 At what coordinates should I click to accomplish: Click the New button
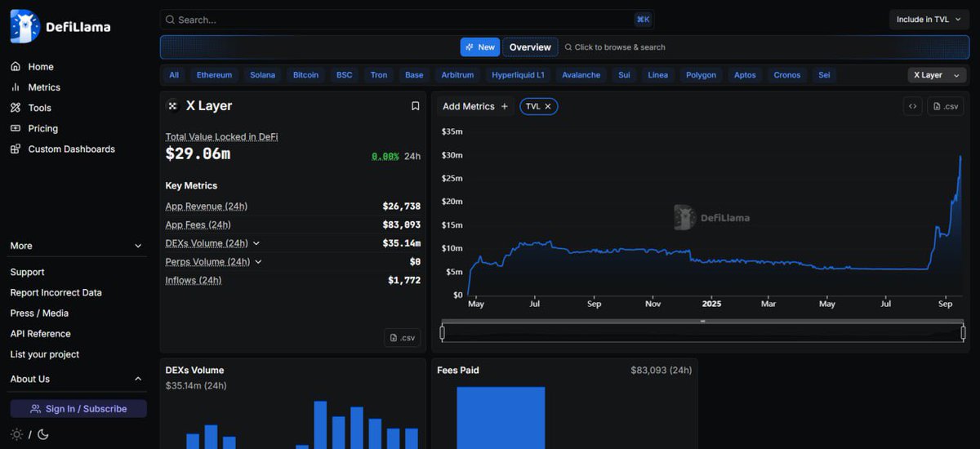[480, 47]
